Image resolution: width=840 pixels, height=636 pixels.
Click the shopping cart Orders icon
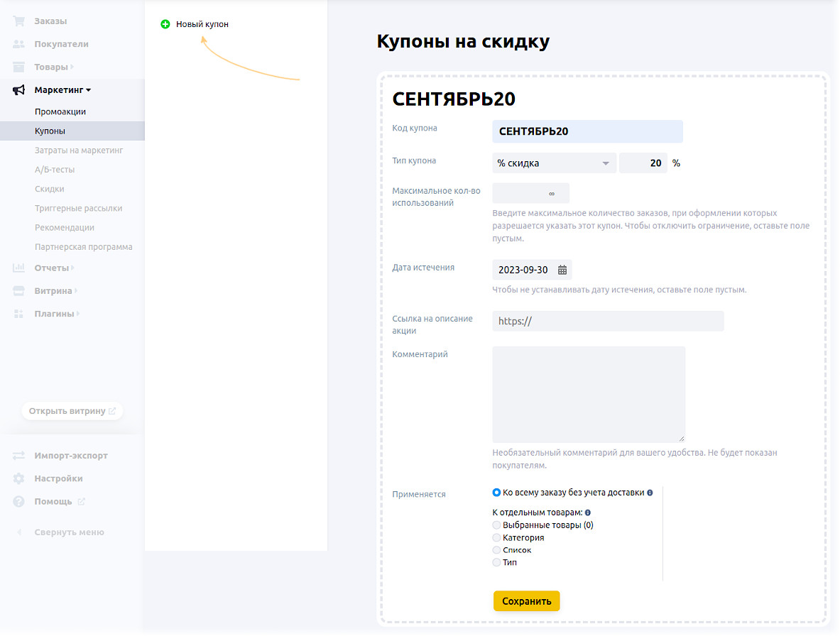(19, 21)
